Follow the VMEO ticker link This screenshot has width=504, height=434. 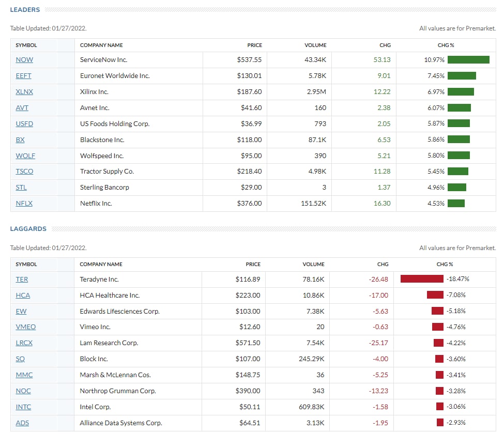[26, 327]
